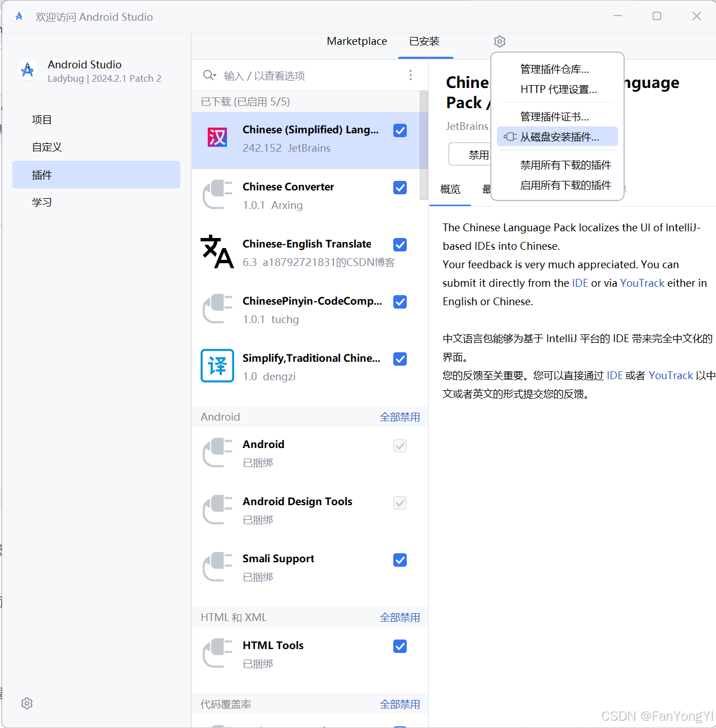Open the IDE link in Chinese description
The height and width of the screenshot is (728, 716).
coord(615,376)
